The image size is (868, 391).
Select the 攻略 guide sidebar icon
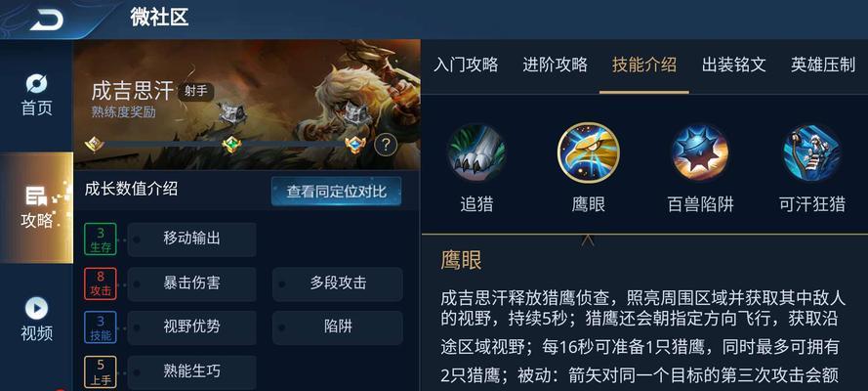[x=36, y=207]
